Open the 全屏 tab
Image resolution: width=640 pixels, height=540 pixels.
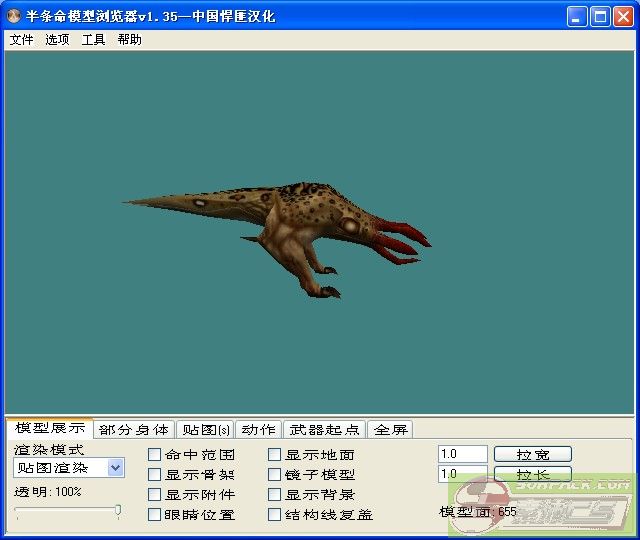(390, 430)
